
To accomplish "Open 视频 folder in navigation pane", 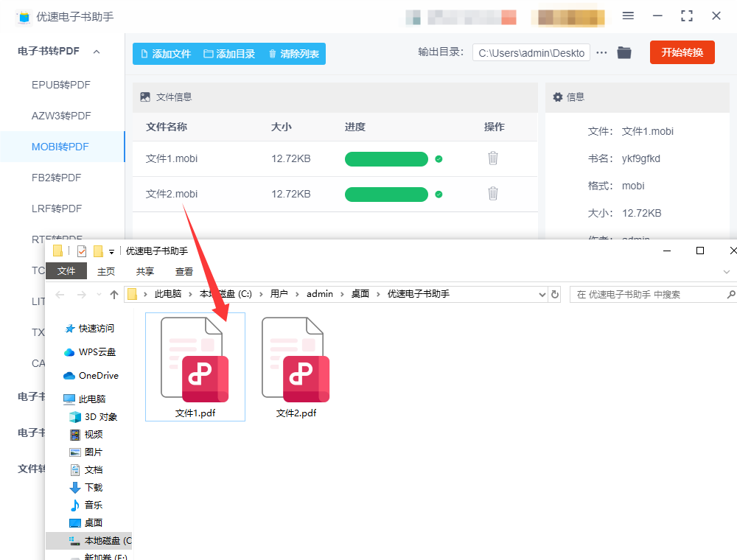I will tap(86, 435).
